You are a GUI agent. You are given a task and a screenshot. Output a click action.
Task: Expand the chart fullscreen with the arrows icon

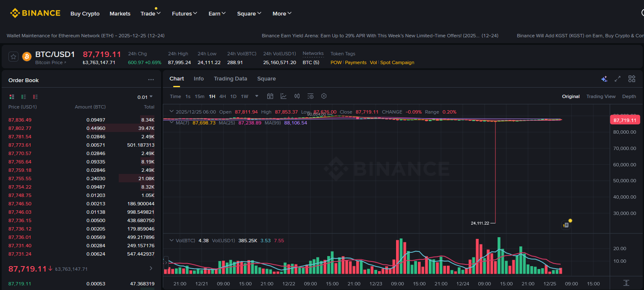tap(617, 78)
